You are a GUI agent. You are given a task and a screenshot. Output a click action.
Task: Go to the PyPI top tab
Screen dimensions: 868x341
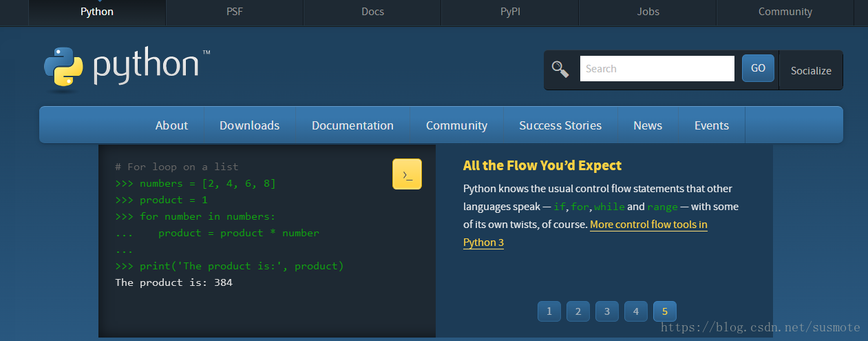pyautogui.click(x=510, y=12)
